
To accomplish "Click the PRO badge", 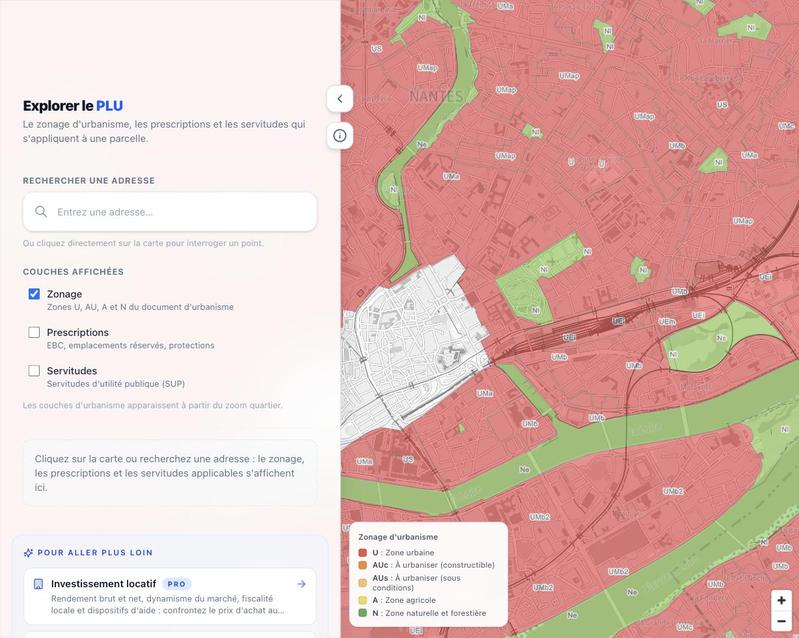I will tap(177, 584).
